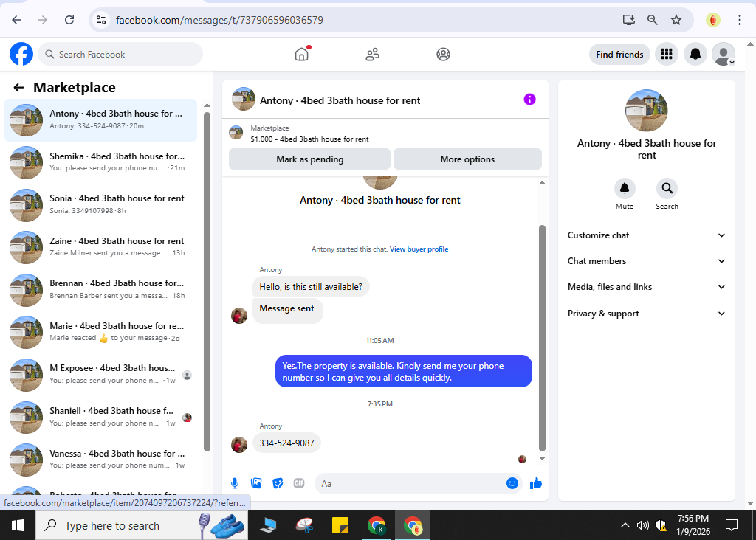
Task: Click the Search Facebook field
Action: point(120,55)
